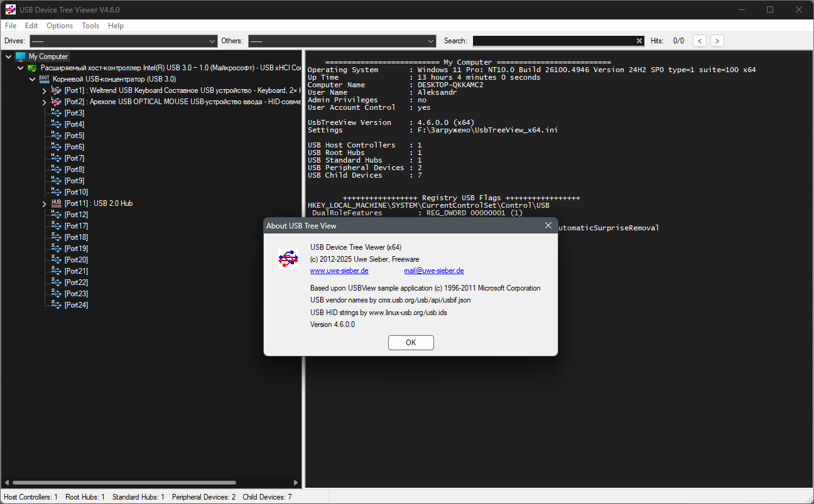Click the HUB icon at Port11
This screenshot has width=814, height=504.
click(x=56, y=203)
